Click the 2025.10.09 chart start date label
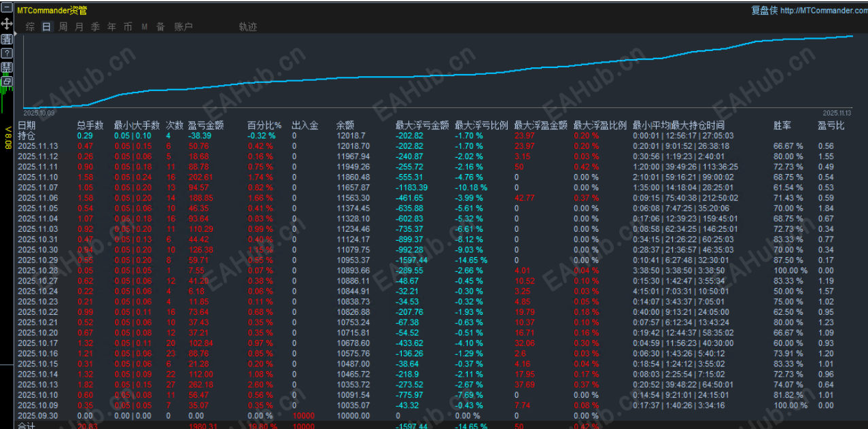The width and height of the screenshot is (868, 429). (39, 113)
